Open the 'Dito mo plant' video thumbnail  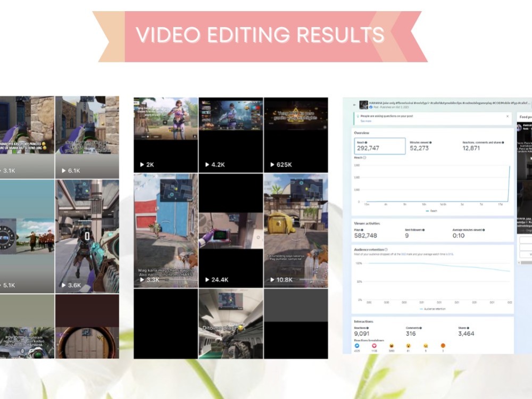tap(231, 323)
